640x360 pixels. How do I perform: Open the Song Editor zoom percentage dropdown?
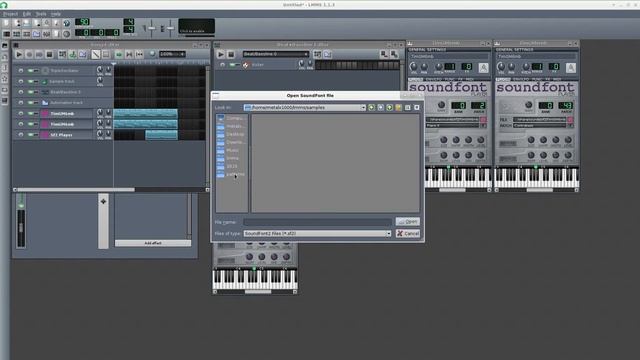pyautogui.click(x=172, y=54)
